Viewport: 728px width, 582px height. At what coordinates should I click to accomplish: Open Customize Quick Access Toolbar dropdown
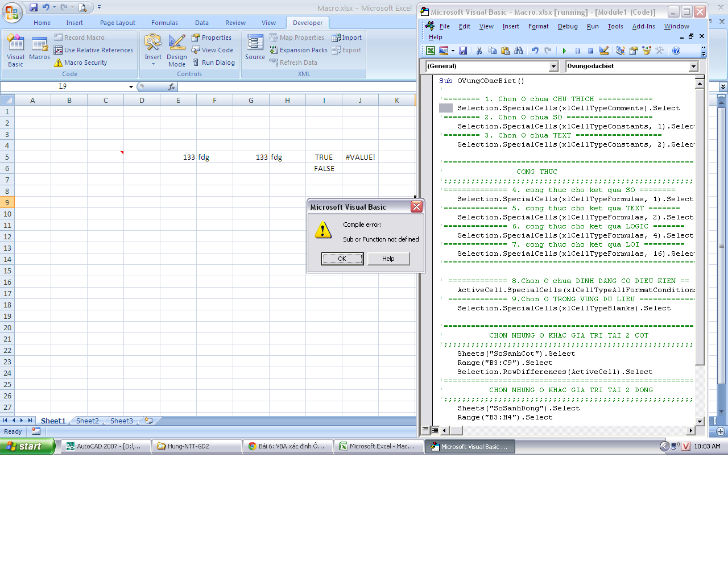pyautogui.click(x=99, y=7)
